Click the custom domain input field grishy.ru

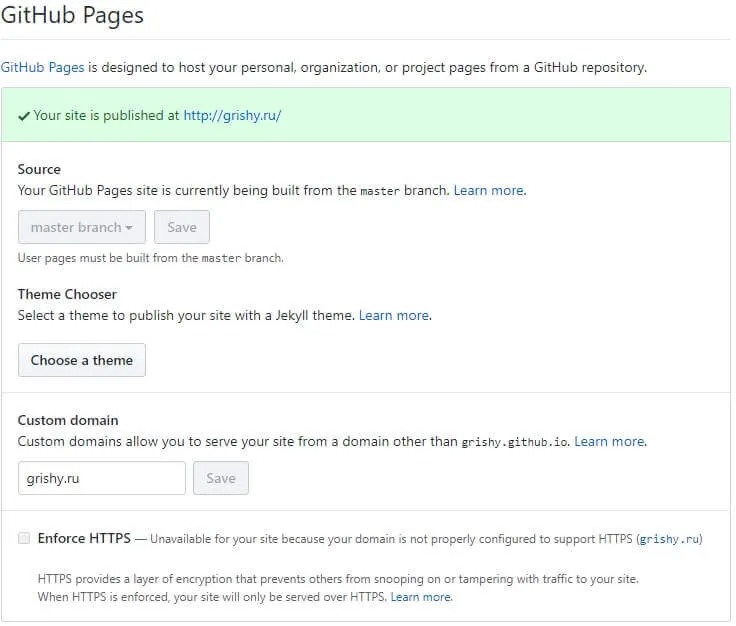click(102, 478)
